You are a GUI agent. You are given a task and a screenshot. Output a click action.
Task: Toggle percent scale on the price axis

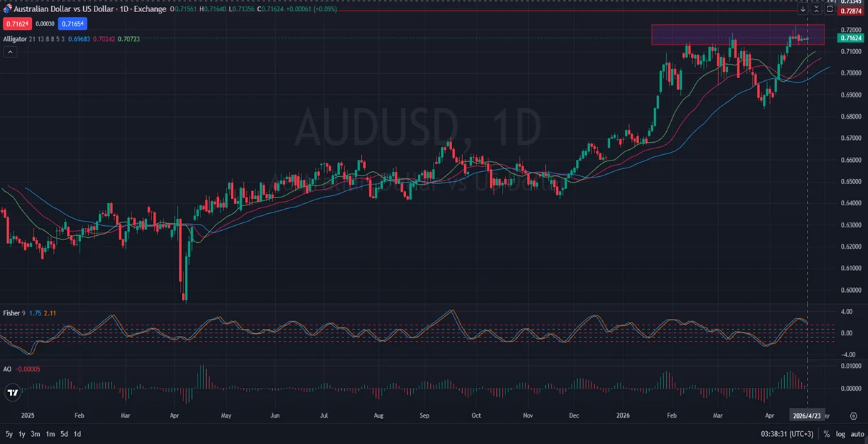pyautogui.click(x=827, y=433)
